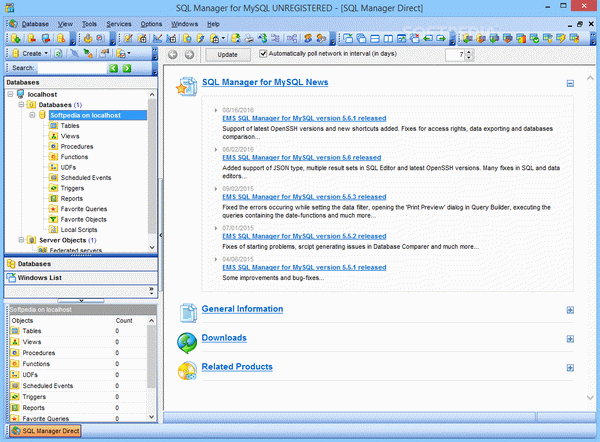Screen dimensions: 600x442
Task: Collapse the Server Objects tree node
Action: click(21, 240)
